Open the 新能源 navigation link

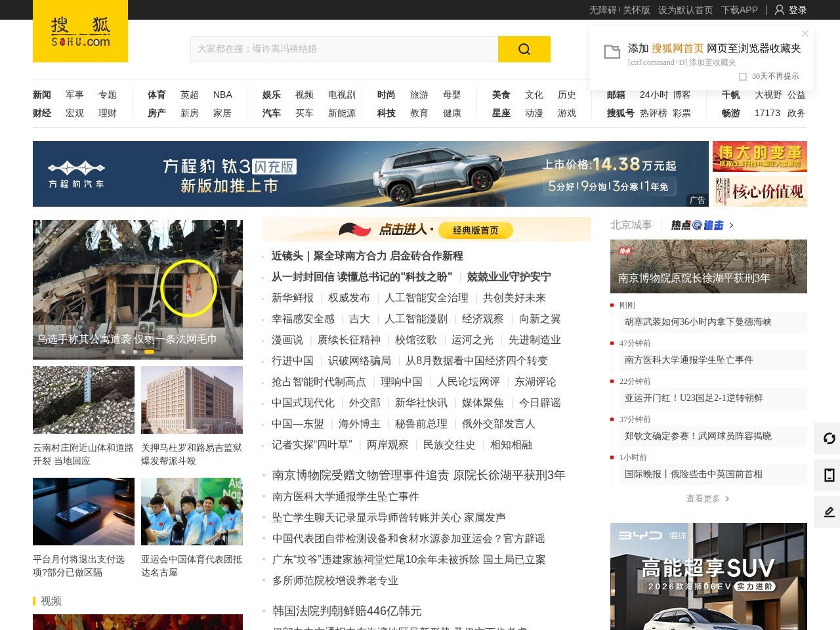[x=342, y=113]
